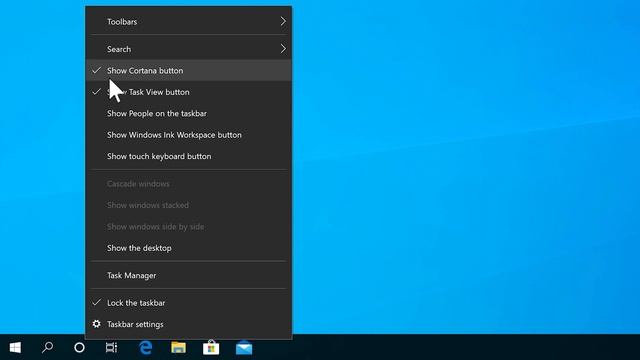
Task: Toggle Lock the taskbar off
Action: coord(189,303)
